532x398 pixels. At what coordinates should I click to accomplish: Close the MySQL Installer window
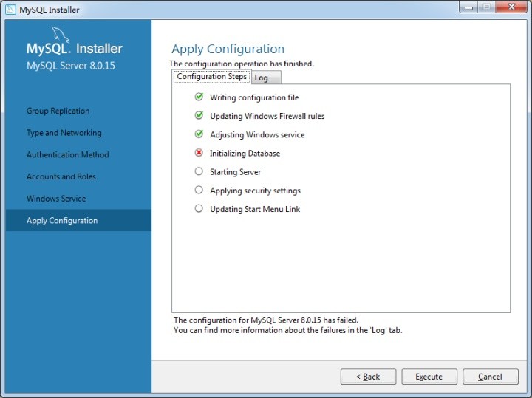point(511,7)
